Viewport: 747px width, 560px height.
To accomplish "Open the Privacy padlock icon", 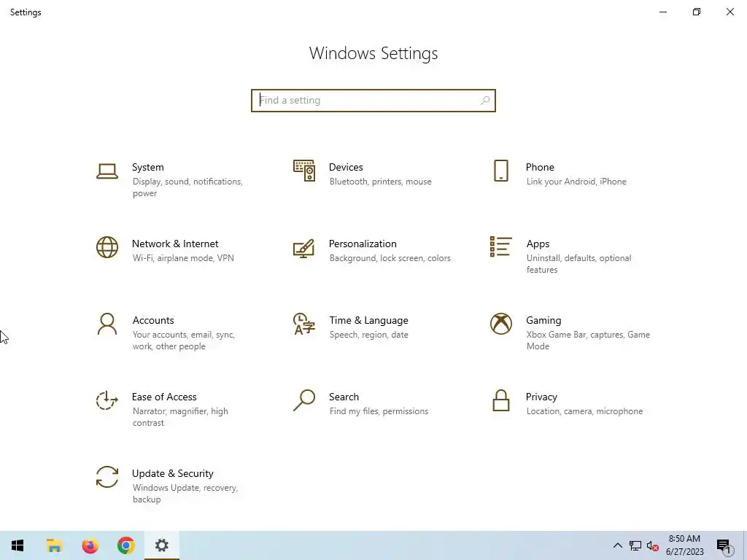I will tap(500, 400).
